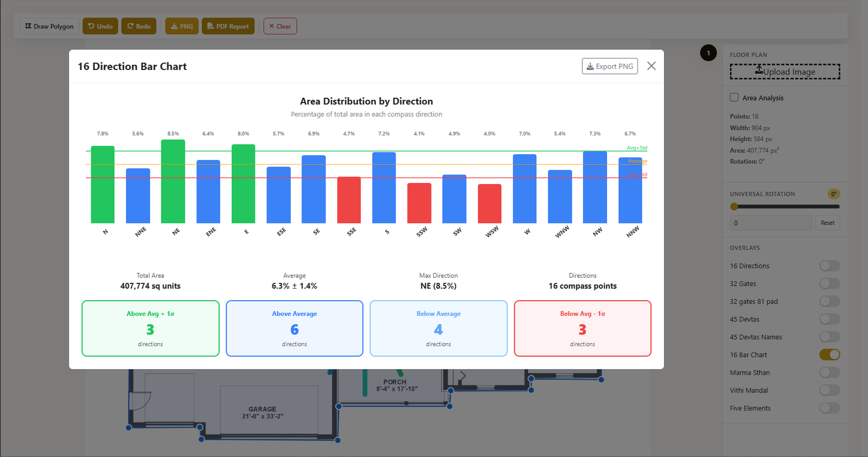The width and height of the screenshot is (868, 457).
Task: Click the NE bar in the chart
Action: point(173,182)
